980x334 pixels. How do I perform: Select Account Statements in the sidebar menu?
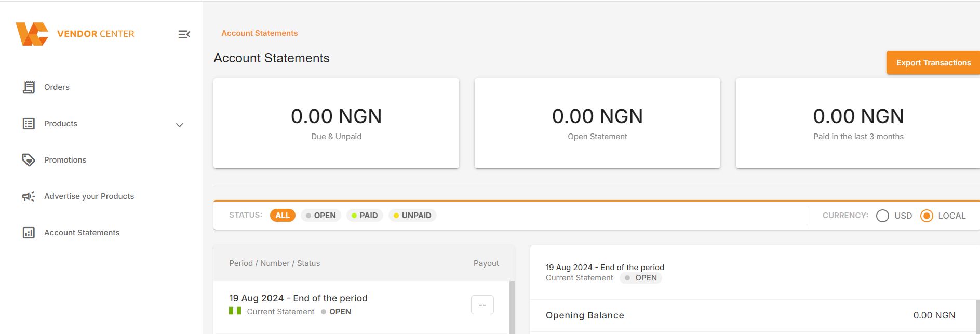tap(82, 232)
